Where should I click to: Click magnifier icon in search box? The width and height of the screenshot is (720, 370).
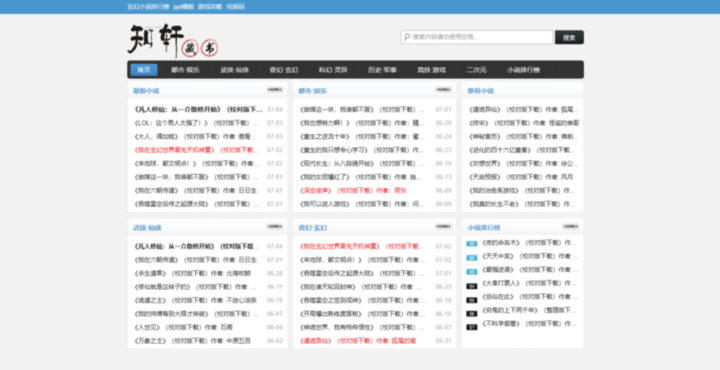[407, 37]
